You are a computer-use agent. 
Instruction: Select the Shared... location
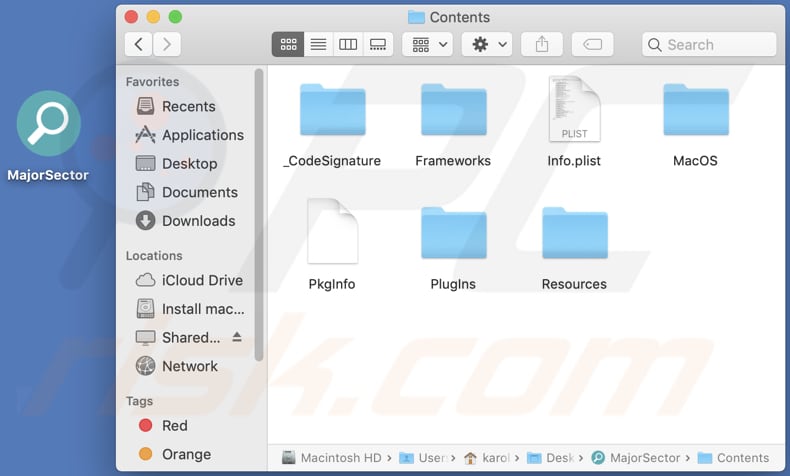(x=178, y=337)
